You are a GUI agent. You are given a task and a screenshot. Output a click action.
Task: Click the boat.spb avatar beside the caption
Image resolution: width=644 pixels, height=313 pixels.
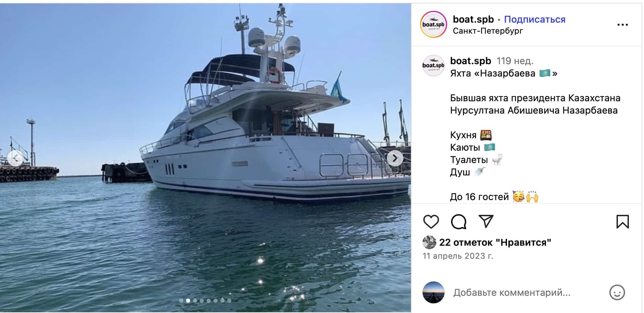coord(433,65)
